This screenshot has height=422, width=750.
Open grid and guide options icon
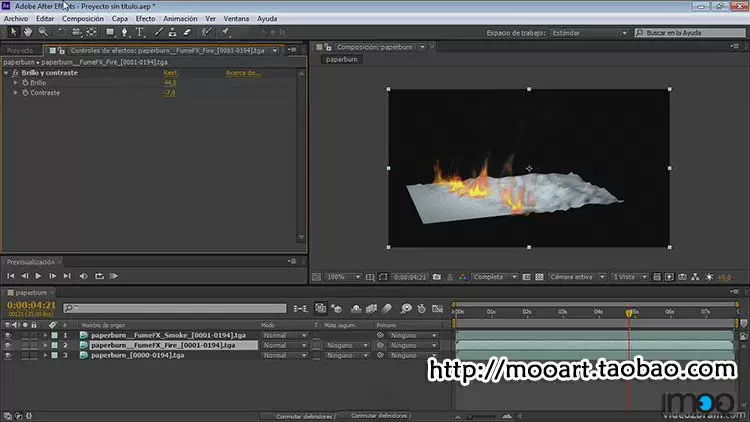pos(370,277)
